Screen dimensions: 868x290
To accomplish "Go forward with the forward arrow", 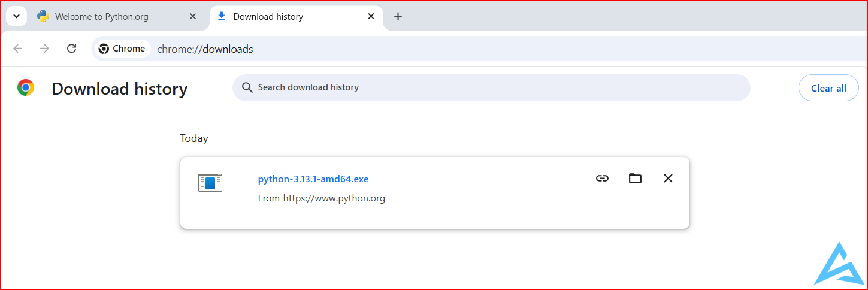I will tap(44, 49).
